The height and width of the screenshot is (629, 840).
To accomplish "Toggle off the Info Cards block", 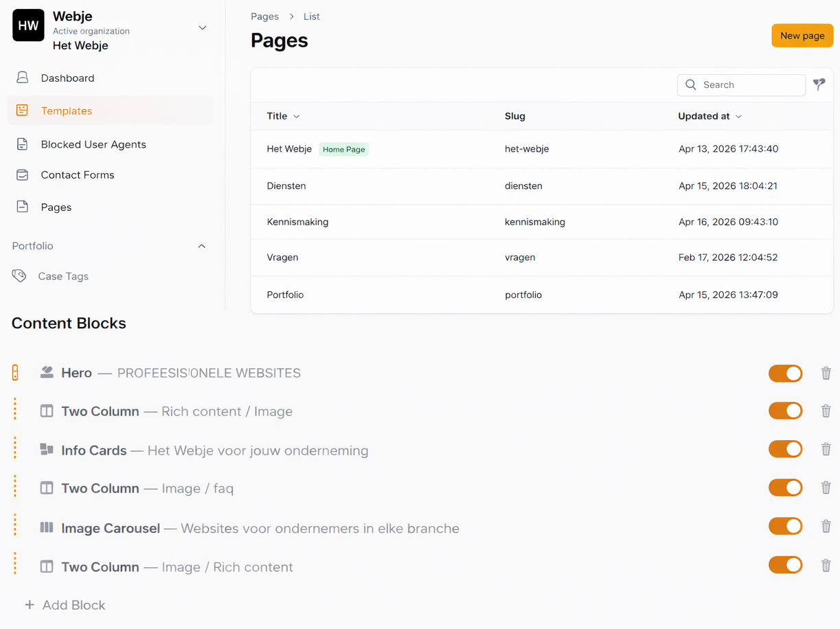I will [x=785, y=449].
